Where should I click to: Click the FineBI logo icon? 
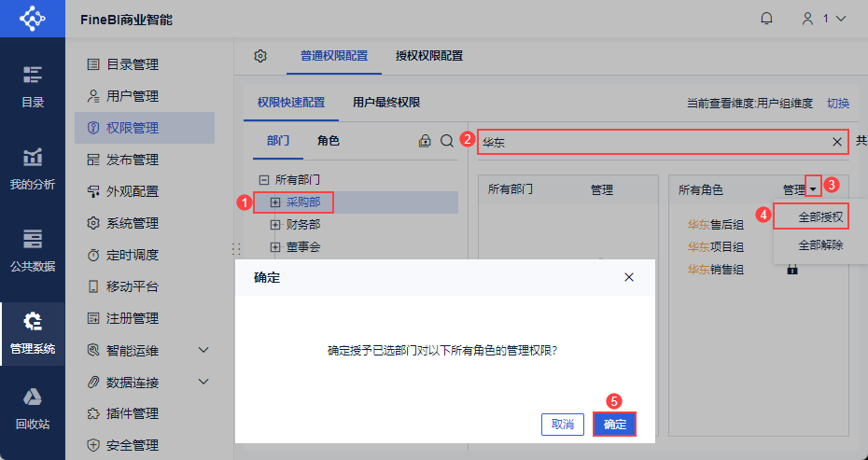(x=33, y=19)
